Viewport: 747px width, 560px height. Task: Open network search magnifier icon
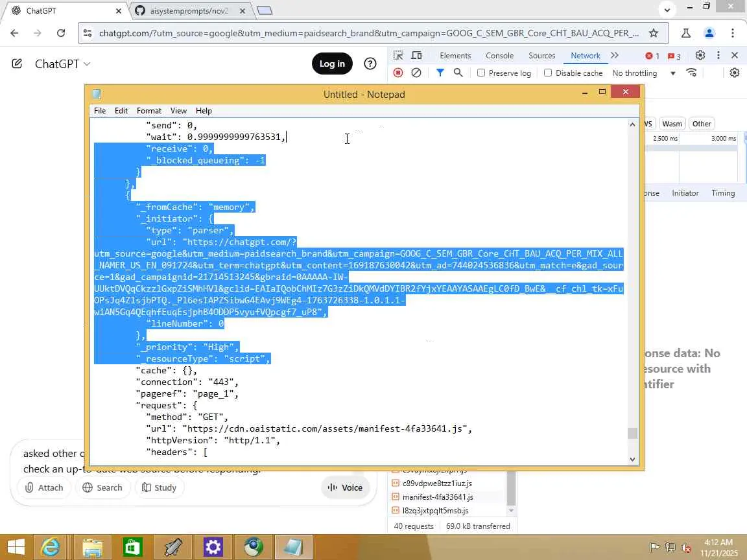point(458,73)
